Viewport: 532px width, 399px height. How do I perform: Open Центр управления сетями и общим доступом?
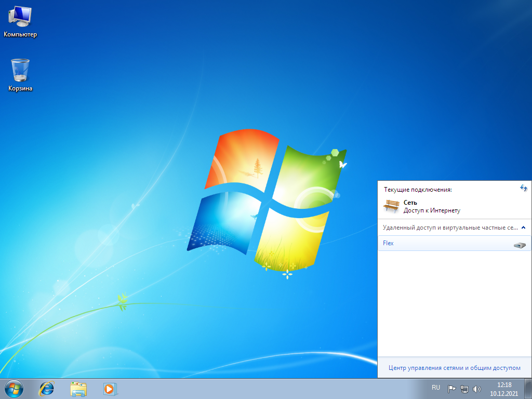454,368
